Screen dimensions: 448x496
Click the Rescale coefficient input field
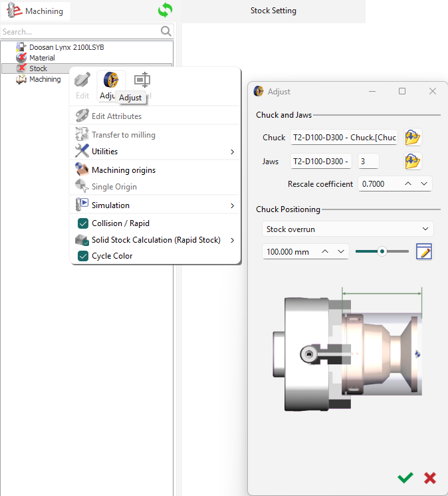[379, 184]
